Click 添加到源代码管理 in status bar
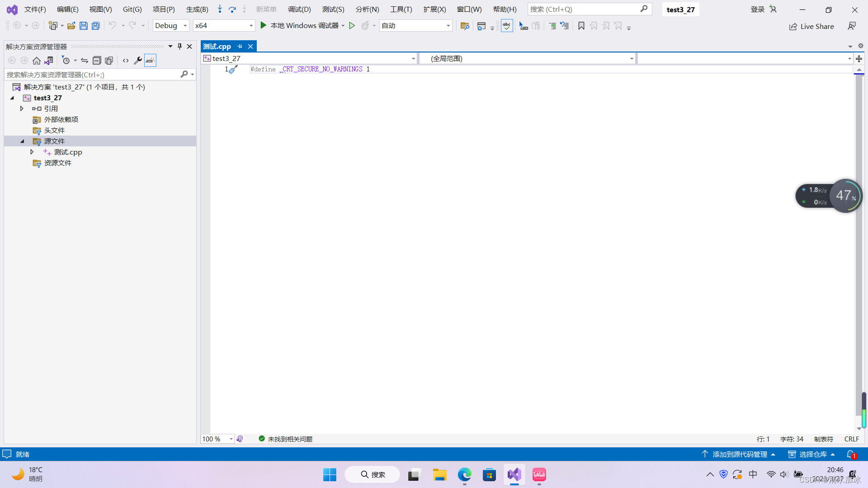This screenshot has width=868, height=488. pyautogui.click(x=740, y=454)
